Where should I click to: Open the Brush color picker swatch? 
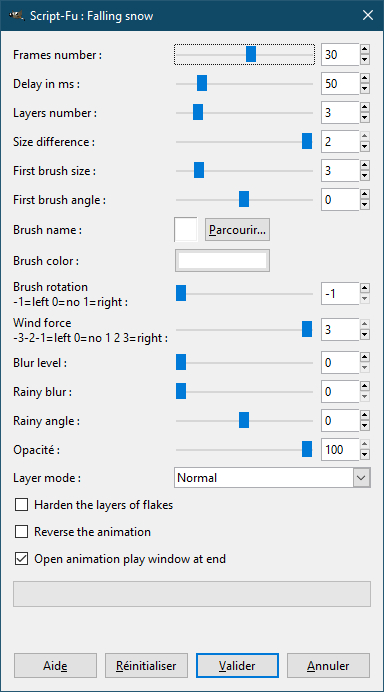pos(222,260)
